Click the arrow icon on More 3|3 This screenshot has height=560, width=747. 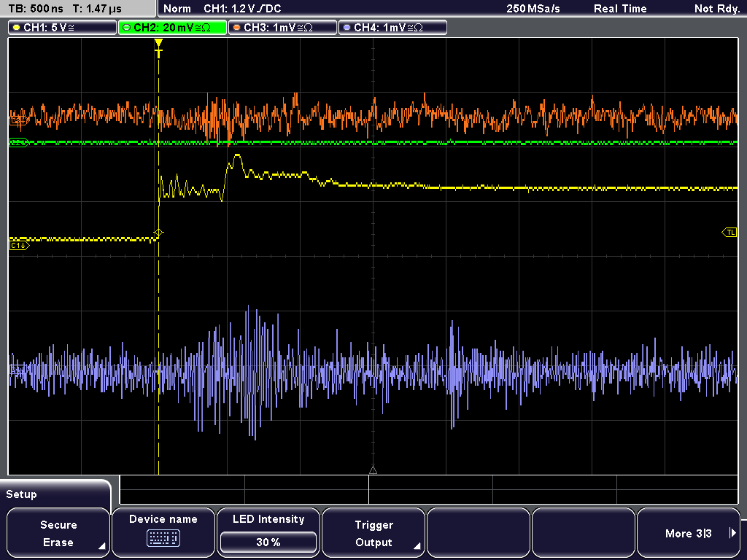(x=732, y=533)
